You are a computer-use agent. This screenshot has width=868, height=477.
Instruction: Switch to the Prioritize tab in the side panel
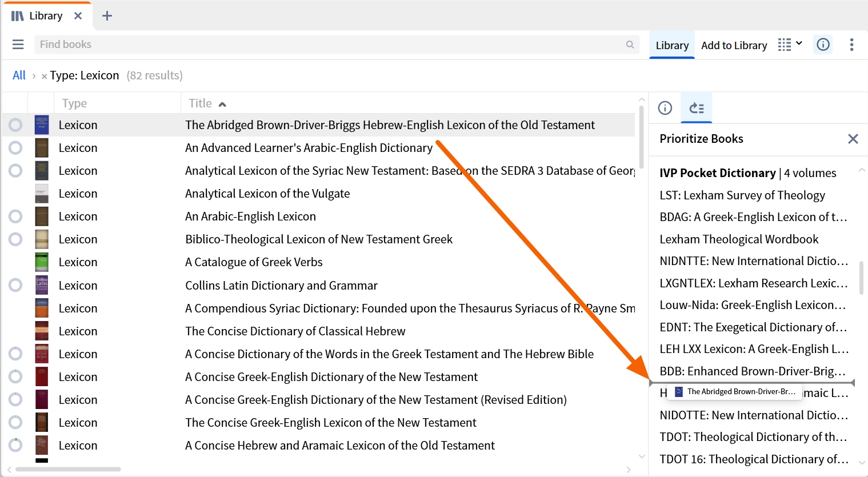[x=697, y=108]
